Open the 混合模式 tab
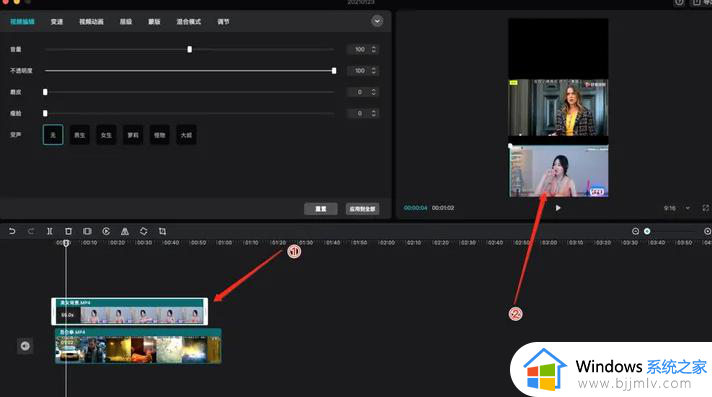The image size is (712, 397). [x=189, y=21]
